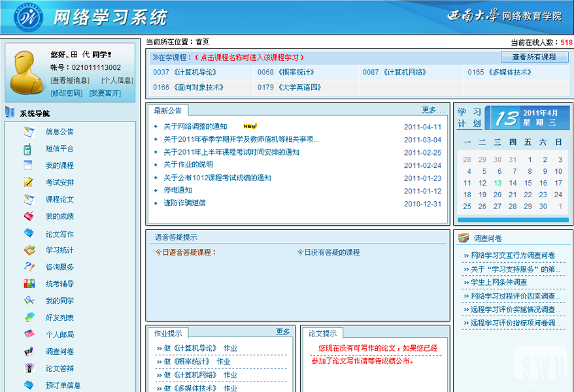This screenshot has height=392, width=574.
Task: Click the user avatar picture
Action: 27,72
